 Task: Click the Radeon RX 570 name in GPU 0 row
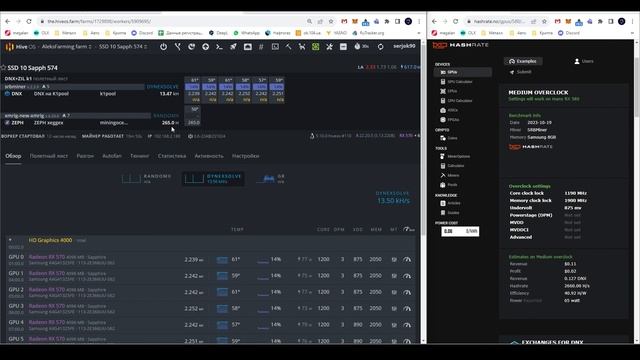pos(47,257)
